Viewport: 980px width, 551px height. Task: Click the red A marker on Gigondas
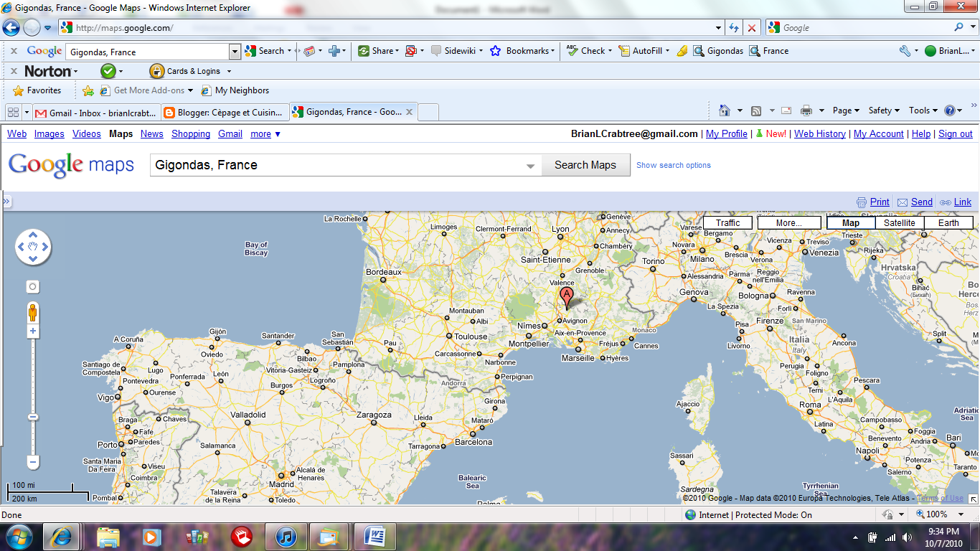(x=566, y=297)
